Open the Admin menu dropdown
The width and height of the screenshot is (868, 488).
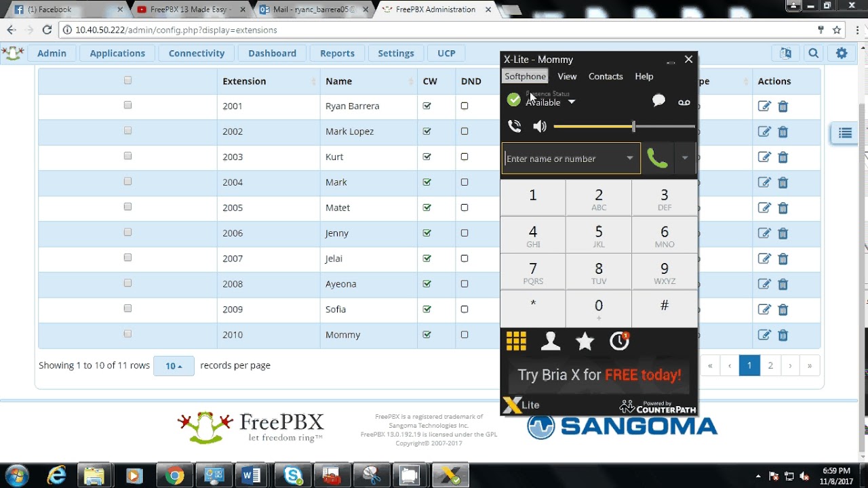click(52, 54)
